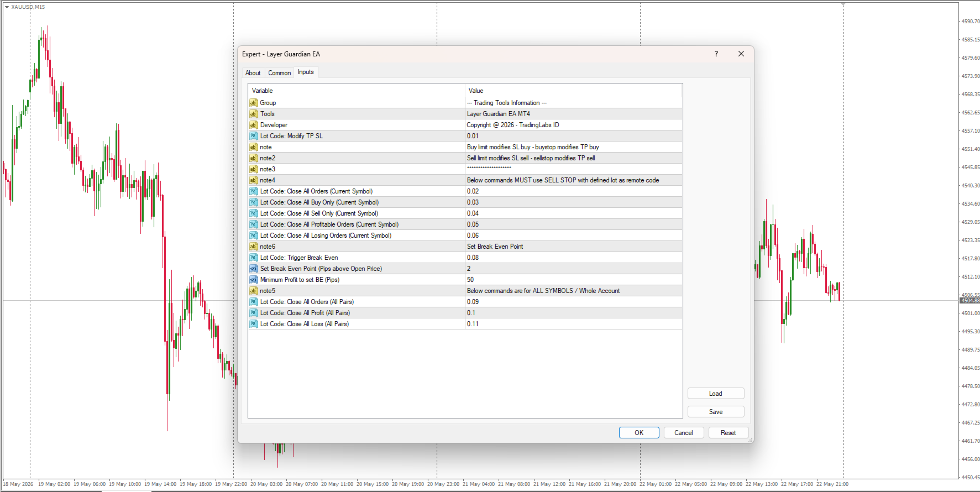Click the icon for Minimum Profit to set BE
Viewport: 980px width, 492px height.
[x=253, y=280]
